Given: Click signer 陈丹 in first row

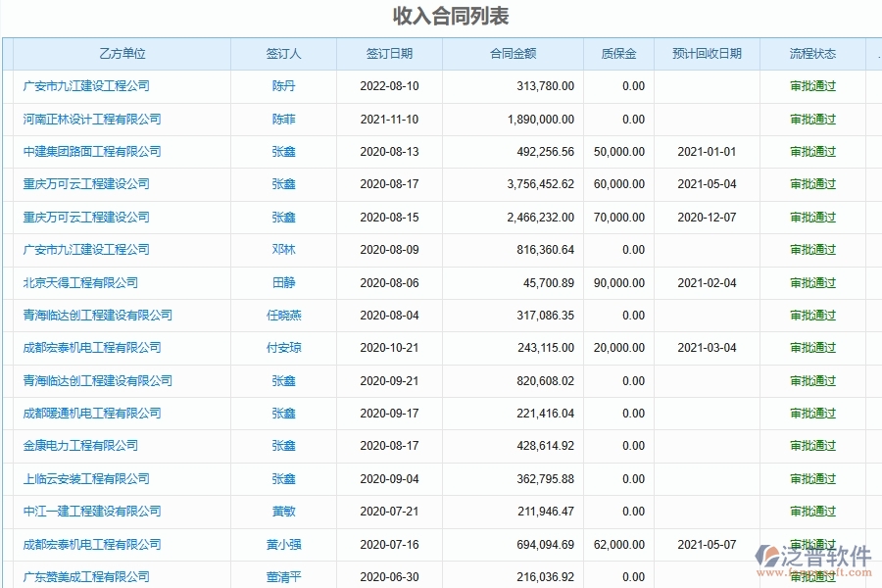Looking at the screenshot, I should point(282,85).
